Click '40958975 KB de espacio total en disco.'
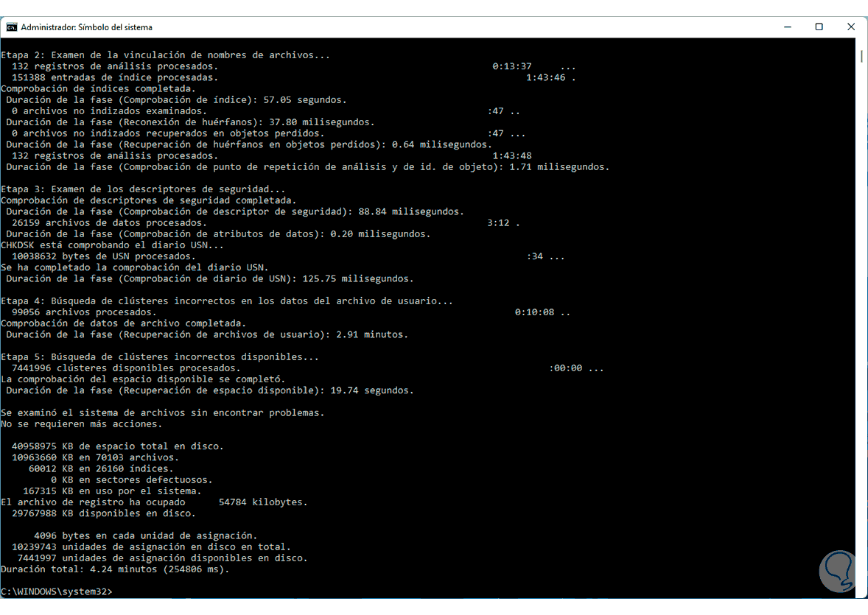This screenshot has width=868, height=615. tap(117, 446)
